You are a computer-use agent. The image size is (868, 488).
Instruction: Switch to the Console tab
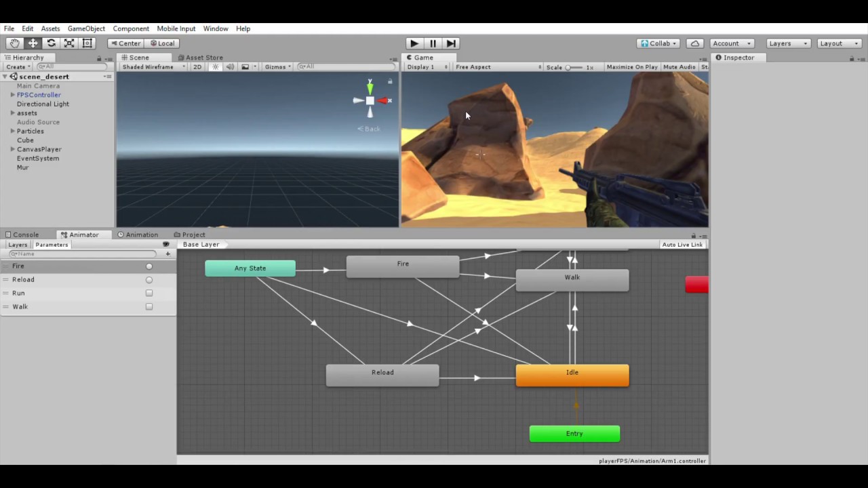(x=22, y=235)
